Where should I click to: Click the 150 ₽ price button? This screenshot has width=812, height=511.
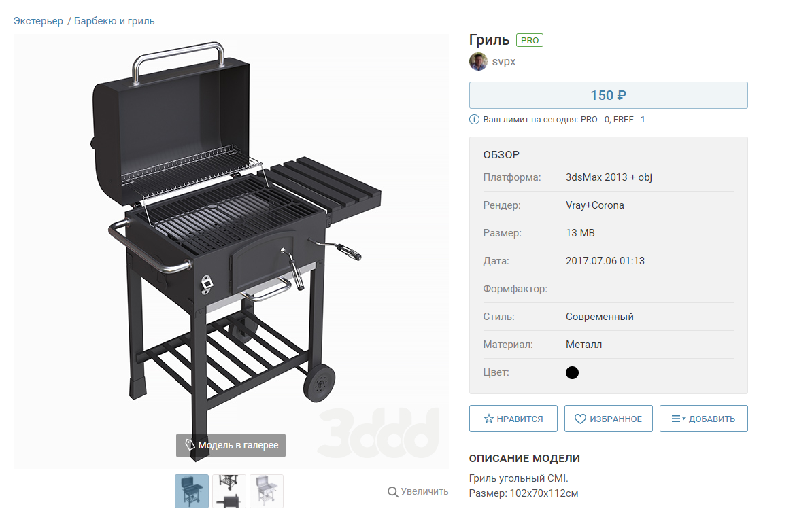point(608,95)
